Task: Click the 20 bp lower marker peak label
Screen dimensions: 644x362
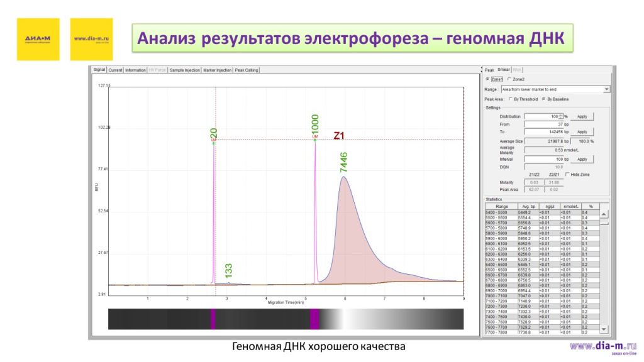Action: click(x=214, y=133)
